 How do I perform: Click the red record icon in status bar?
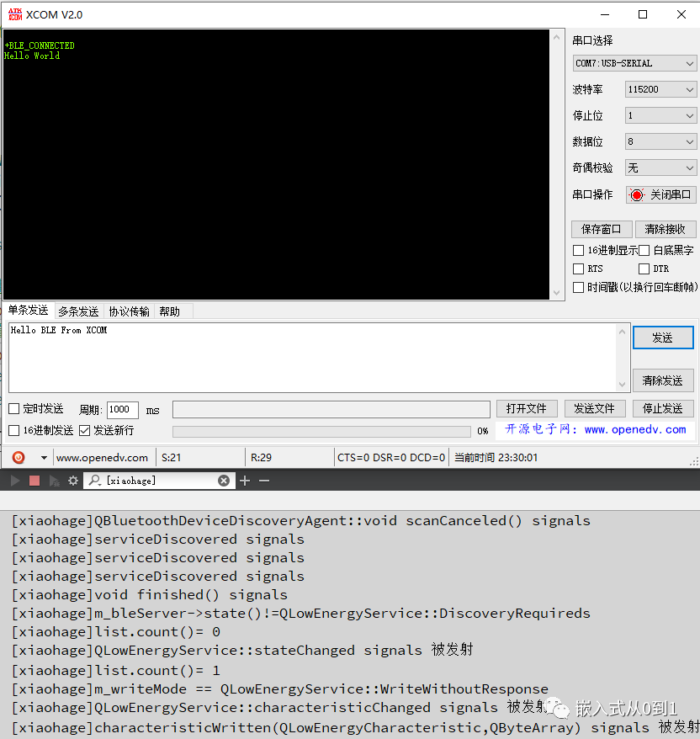click(19, 457)
